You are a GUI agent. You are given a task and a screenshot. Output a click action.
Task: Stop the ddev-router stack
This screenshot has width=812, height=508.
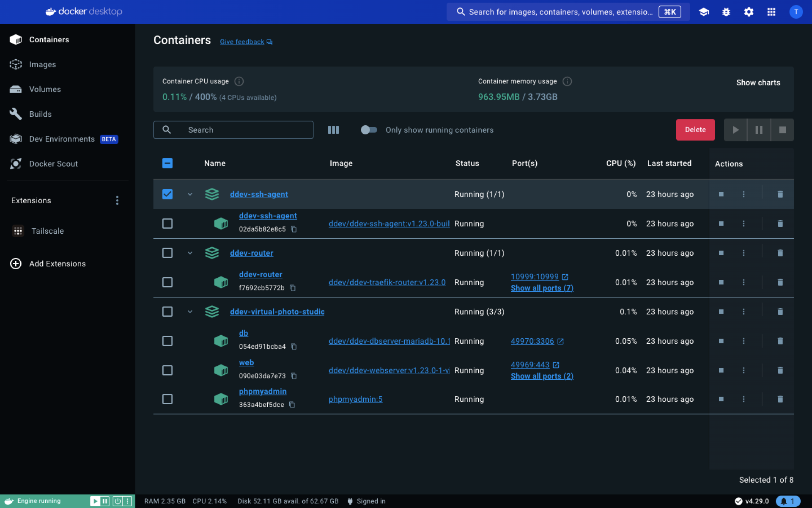[x=721, y=253]
